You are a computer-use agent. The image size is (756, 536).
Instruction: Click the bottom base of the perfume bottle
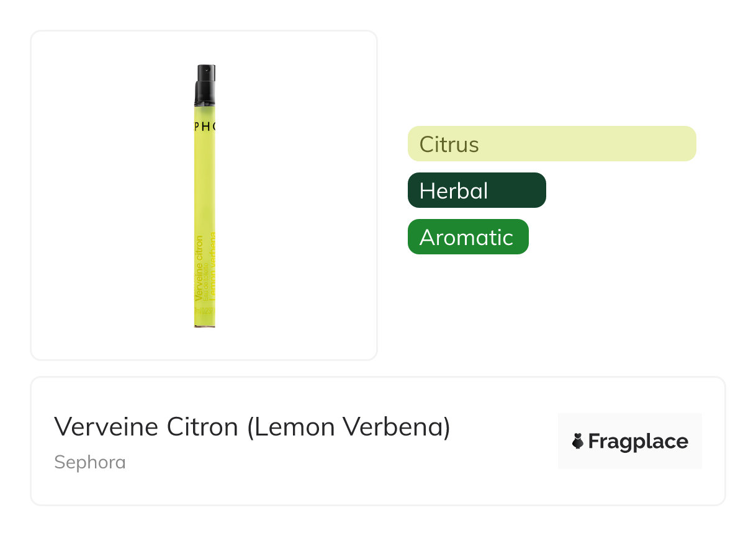click(204, 324)
